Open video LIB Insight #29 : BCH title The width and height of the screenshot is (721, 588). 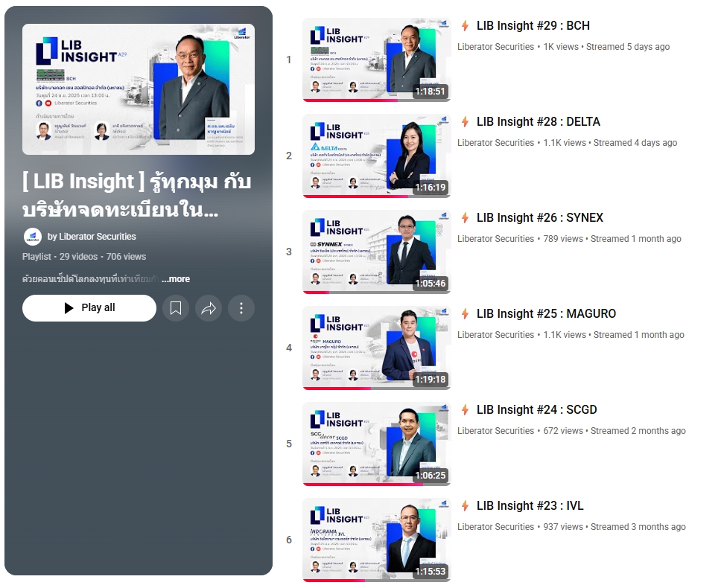pos(533,26)
